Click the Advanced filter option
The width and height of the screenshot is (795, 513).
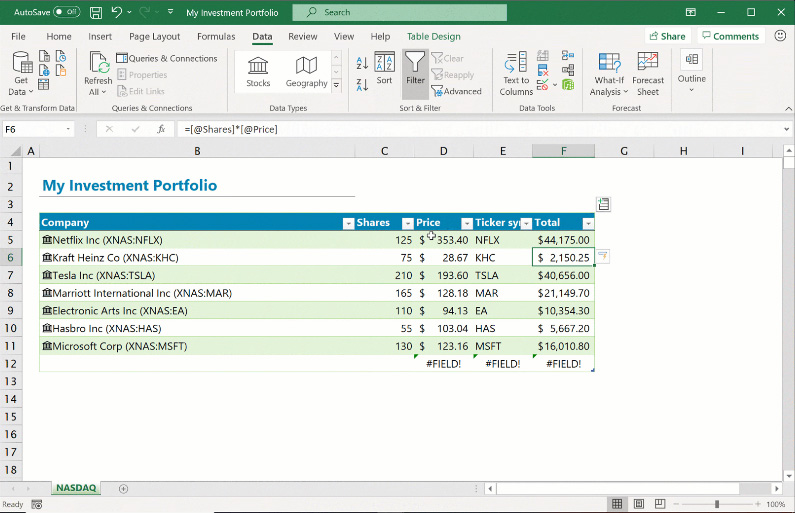click(x=456, y=91)
